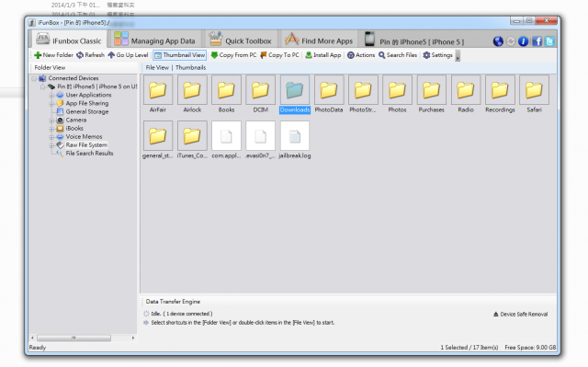Refresh the file listing

[90, 55]
